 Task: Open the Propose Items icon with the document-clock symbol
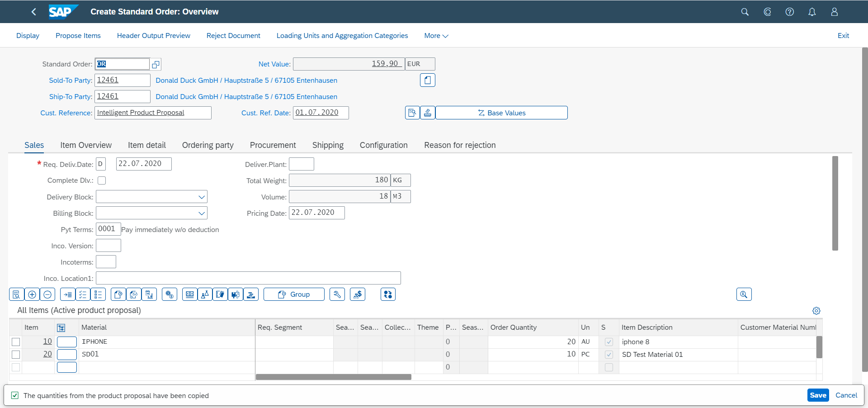[x=118, y=294]
